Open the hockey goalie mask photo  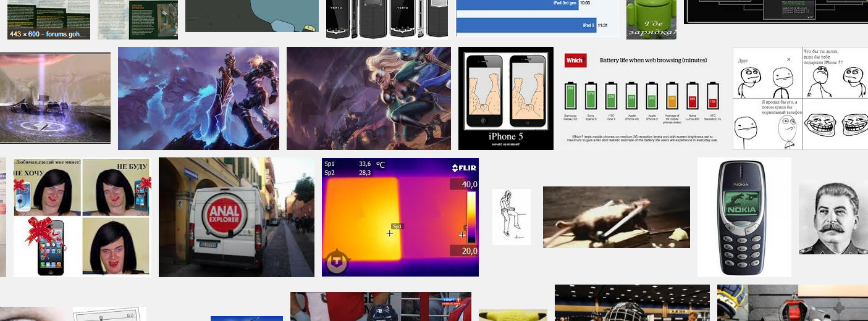point(632,303)
